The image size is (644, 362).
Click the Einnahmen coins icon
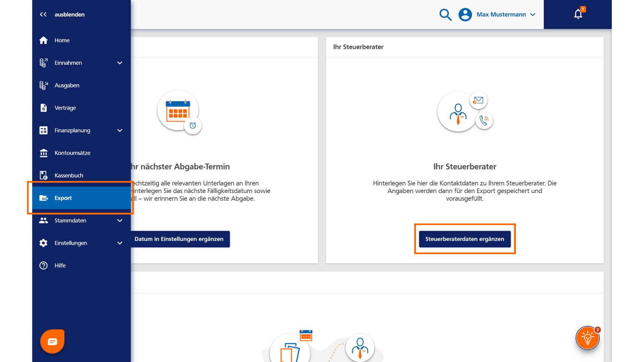pyautogui.click(x=44, y=63)
